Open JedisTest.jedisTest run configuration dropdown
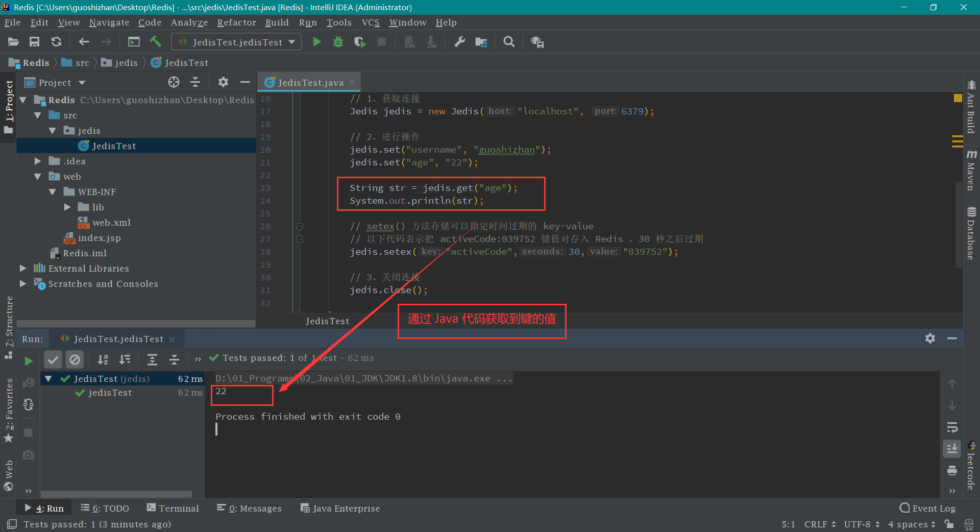Image resolution: width=980 pixels, height=532 pixels. [236, 42]
